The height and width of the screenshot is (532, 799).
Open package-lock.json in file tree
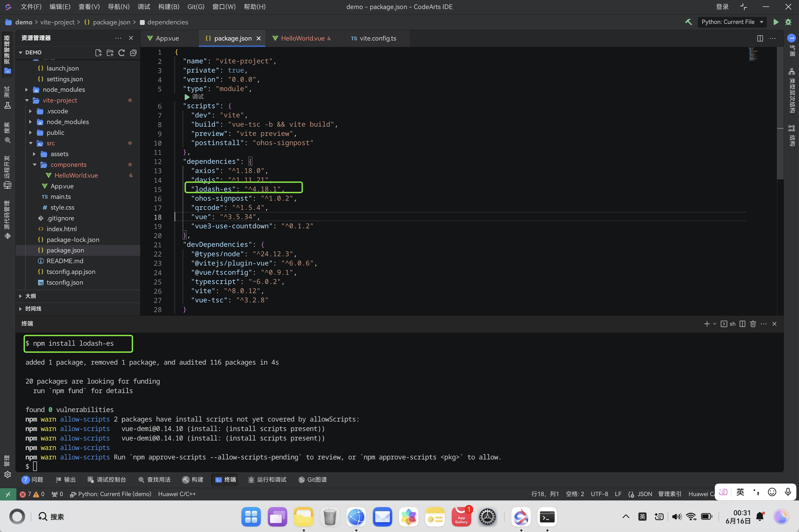73,240
